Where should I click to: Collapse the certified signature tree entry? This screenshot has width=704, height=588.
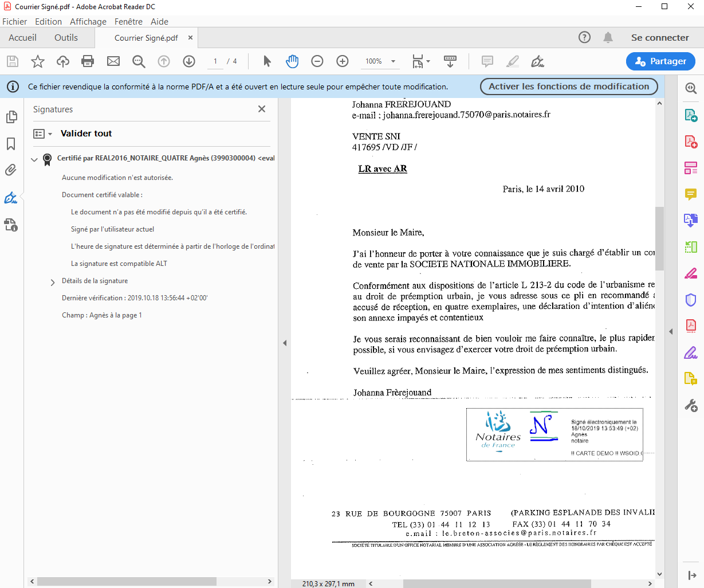[34, 159]
